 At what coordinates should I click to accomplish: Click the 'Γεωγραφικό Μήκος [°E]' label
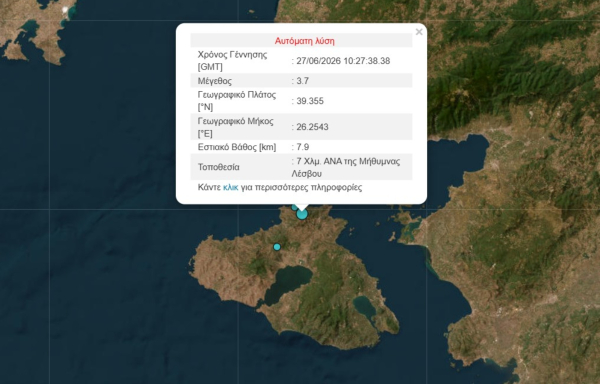tap(235, 127)
